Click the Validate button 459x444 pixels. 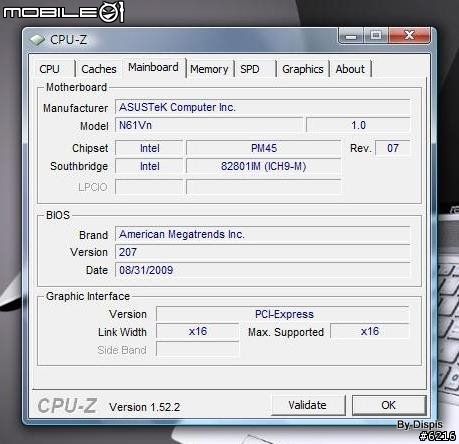click(x=308, y=405)
